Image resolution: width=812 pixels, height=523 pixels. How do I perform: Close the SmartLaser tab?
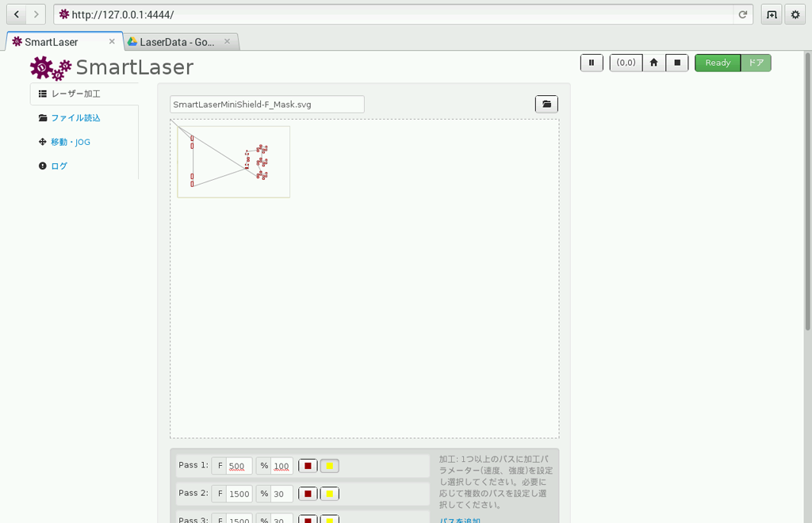pos(112,41)
